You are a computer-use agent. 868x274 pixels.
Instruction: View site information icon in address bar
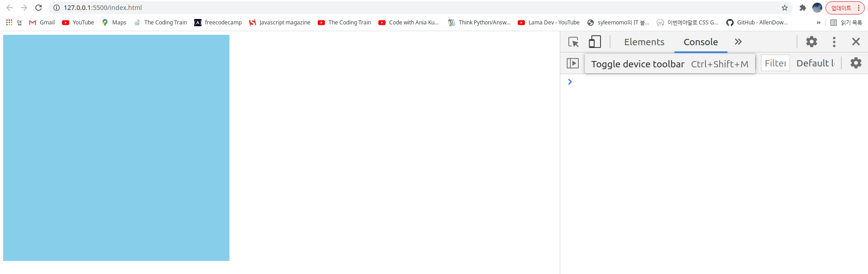click(x=57, y=8)
